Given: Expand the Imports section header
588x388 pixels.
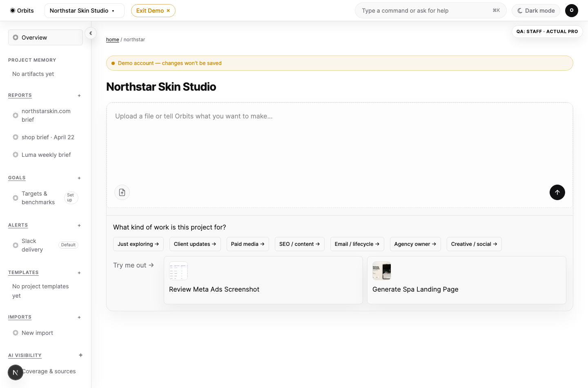Looking at the screenshot, I should [20, 317].
